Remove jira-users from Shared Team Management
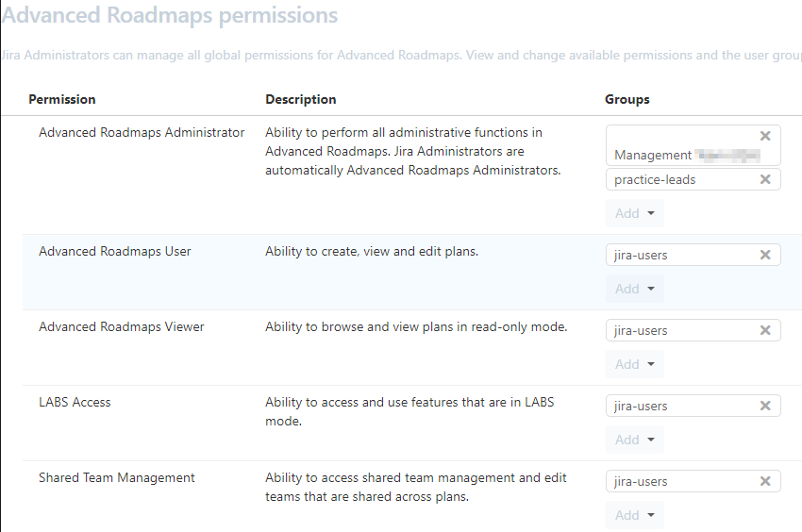This screenshot has height=532, width=802. click(x=765, y=481)
